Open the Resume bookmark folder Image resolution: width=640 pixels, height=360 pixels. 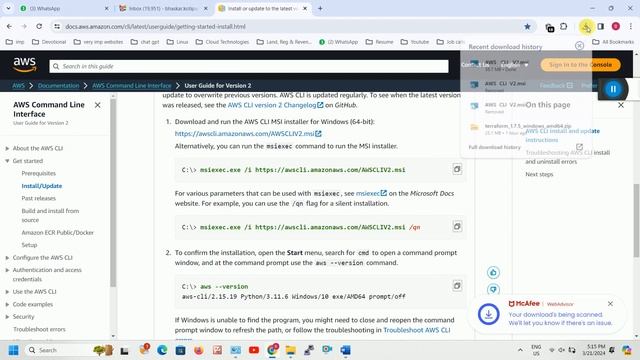(380, 42)
